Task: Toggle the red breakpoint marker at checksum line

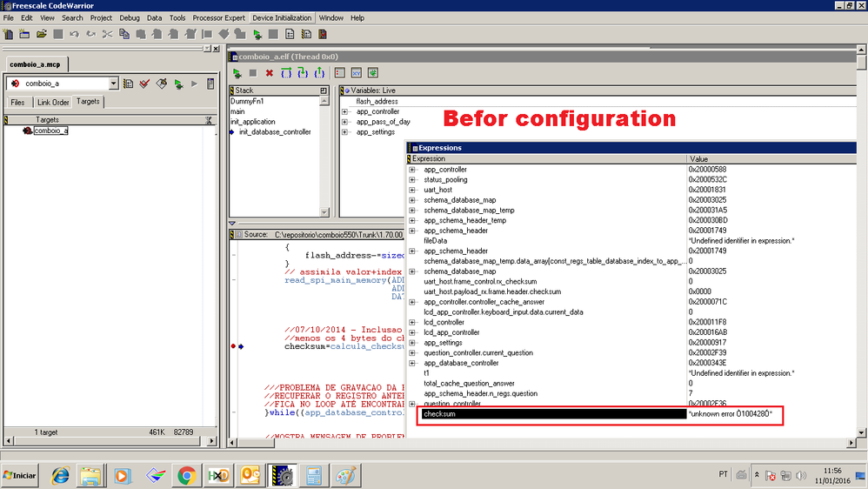Action: click(233, 346)
